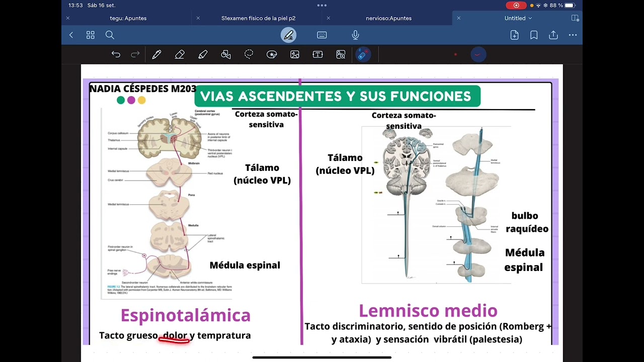644x362 pixels.
Task: Select the Eraser tool
Action: [180, 54]
